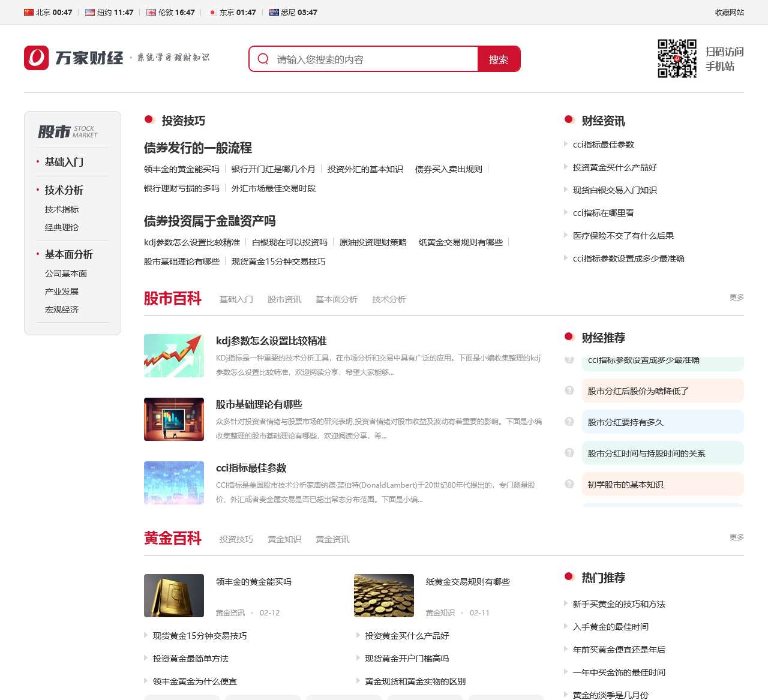The width and height of the screenshot is (768, 700).
Task: Select 股市资讯 tab in 股市百科
Action: [x=284, y=299]
